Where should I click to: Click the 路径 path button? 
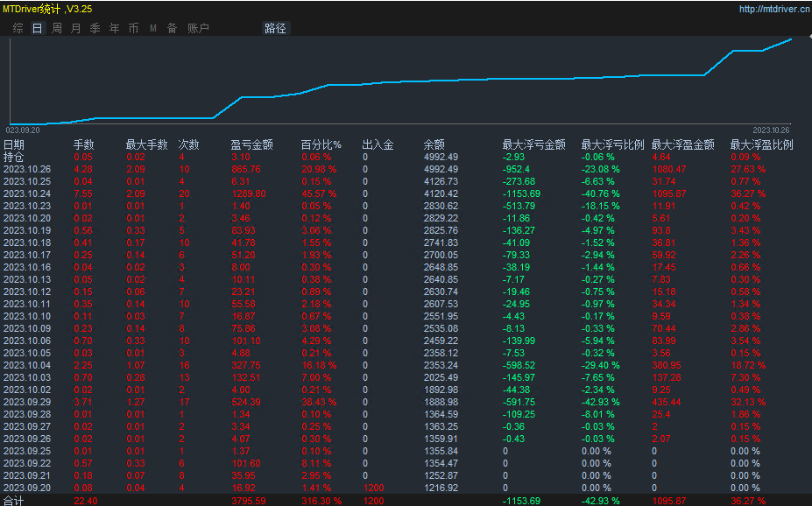pyautogui.click(x=276, y=29)
